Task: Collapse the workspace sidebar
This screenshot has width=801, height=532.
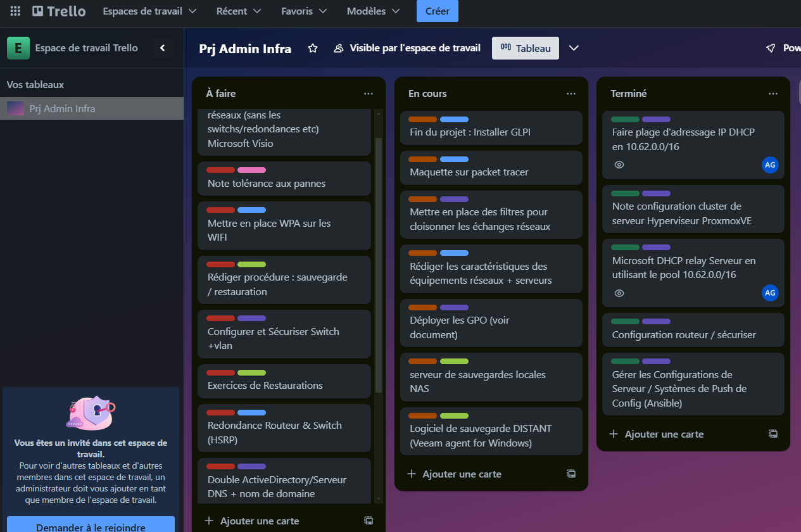Action: pyautogui.click(x=163, y=48)
